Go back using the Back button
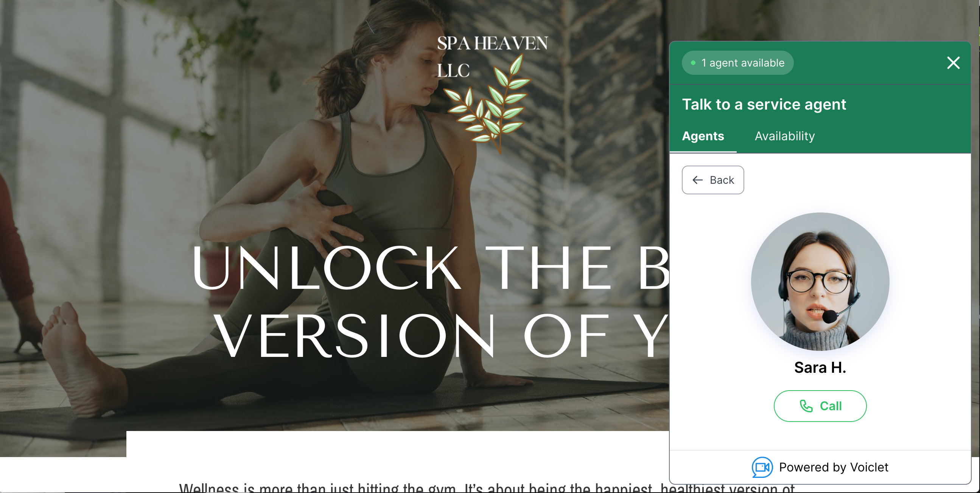The height and width of the screenshot is (493, 980). (x=712, y=180)
